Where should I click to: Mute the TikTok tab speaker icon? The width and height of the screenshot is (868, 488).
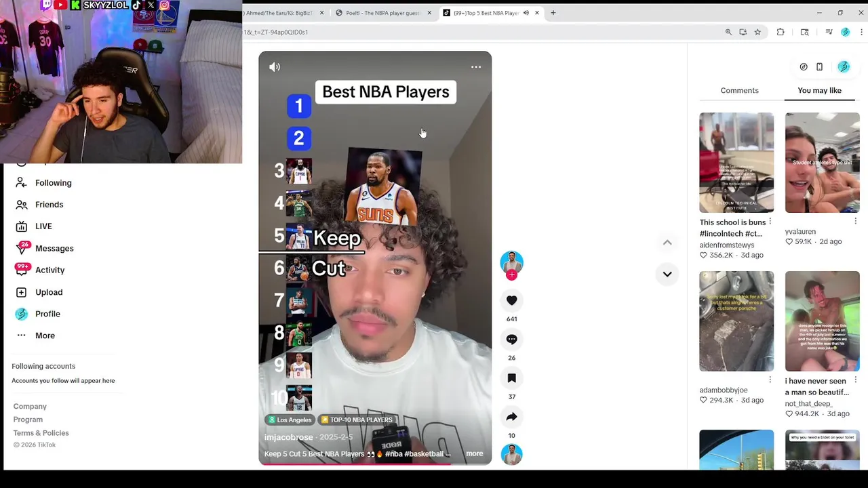click(526, 13)
